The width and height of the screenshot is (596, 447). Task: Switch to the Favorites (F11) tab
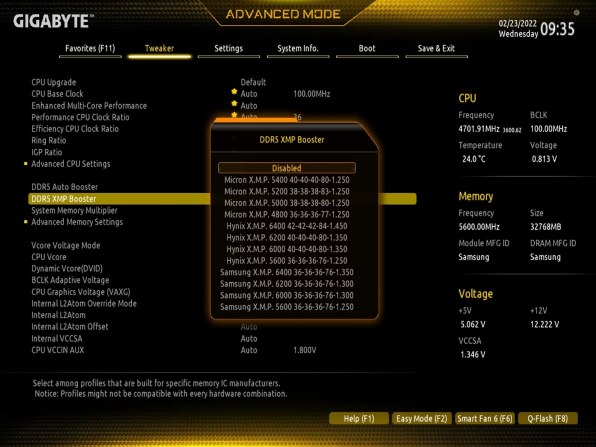click(90, 49)
